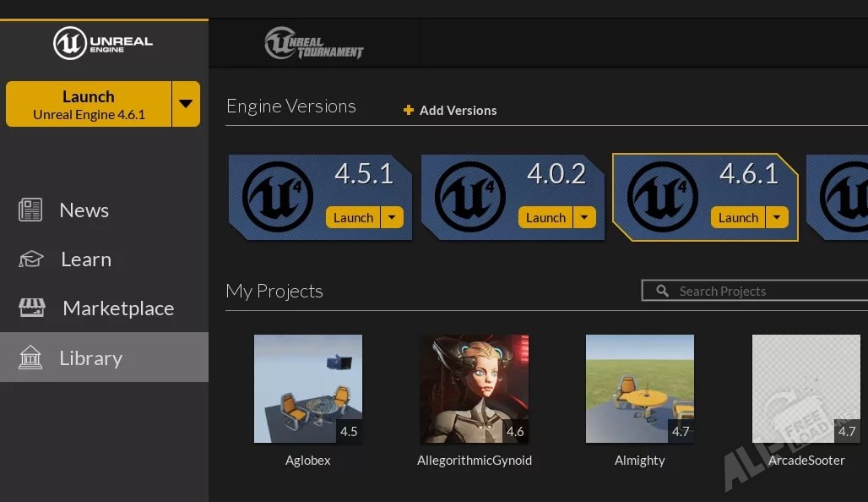
Task: Click the Library building icon
Action: [x=30, y=357]
